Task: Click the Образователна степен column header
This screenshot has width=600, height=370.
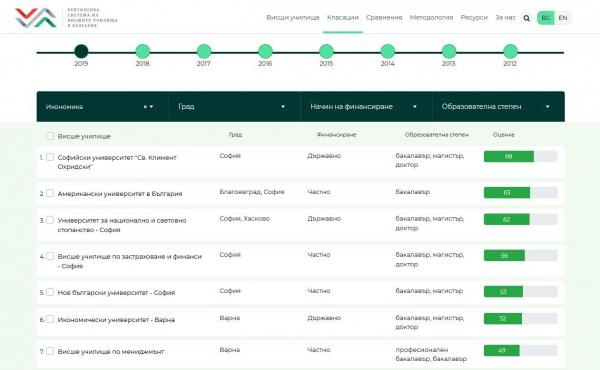Action: 437,135
